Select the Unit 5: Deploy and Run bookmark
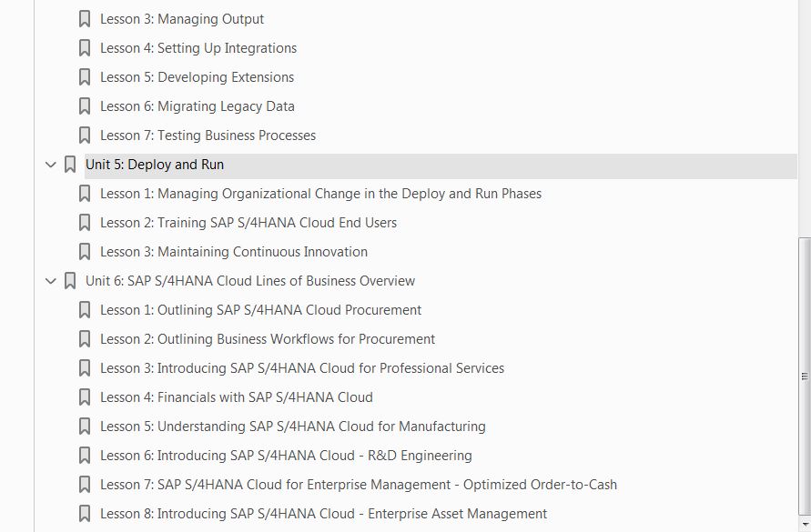 tap(155, 165)
